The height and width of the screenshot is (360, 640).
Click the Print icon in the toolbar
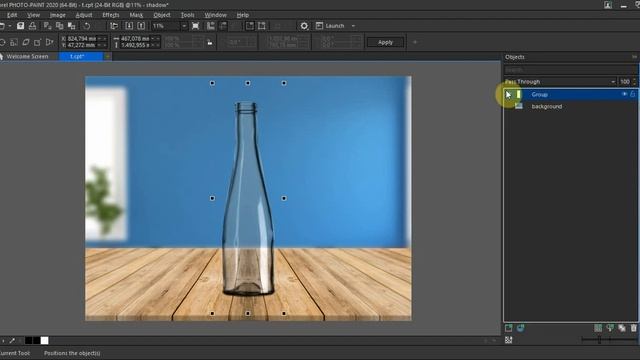32,26
